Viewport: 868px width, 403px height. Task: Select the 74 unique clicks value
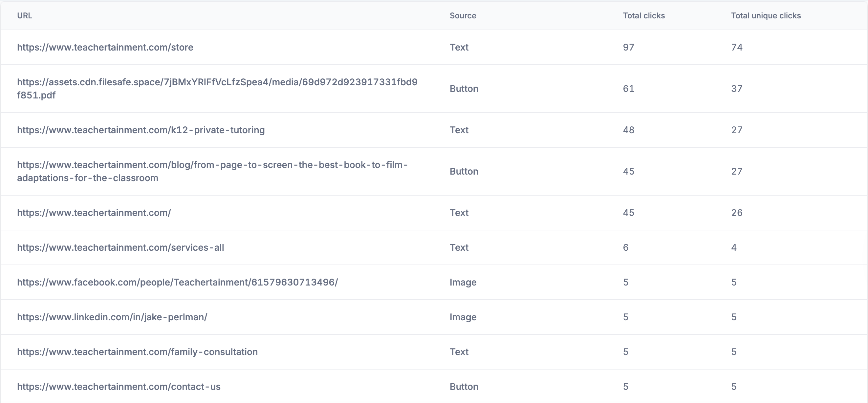coord(737,47)
